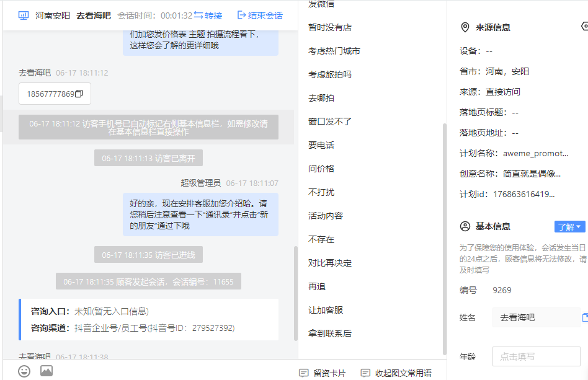
Task: Click the 访客已离开 system notice
Action: [x=148, y=158]
